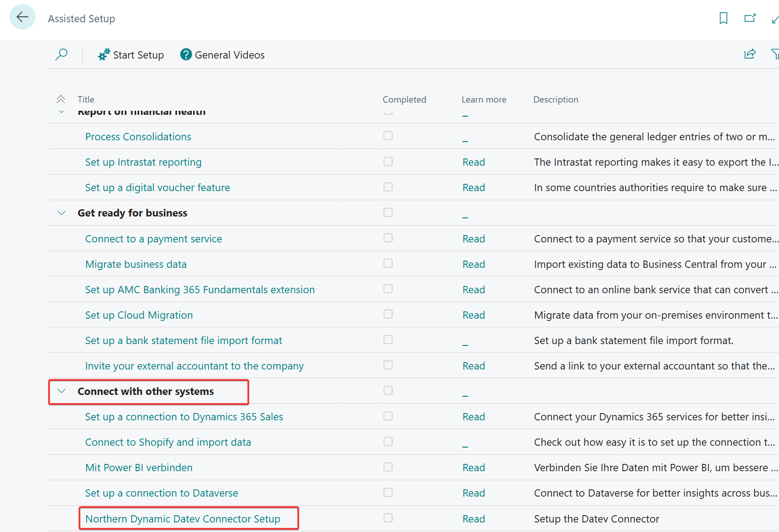
Task: Sort by the Title column header
Action: (x=86, y=99)
